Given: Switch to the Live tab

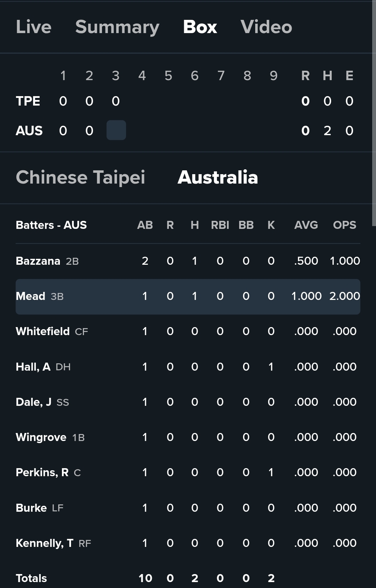Looking at the screenshot, I should (34, 27).
